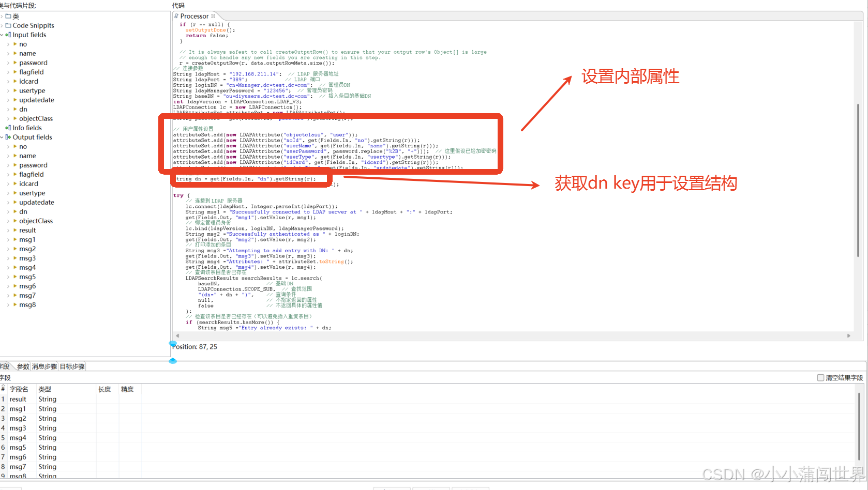The height and width of the screenshot is (490, 868).
Task: Click the Info fields icon in the tree
Action: point(8,128)
